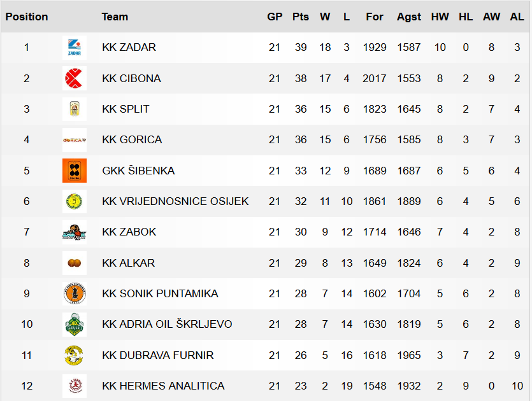Select the KK Hermes Analitica logo
The width and height of the screenshot is (532, 401).
[x=75, y=386]
